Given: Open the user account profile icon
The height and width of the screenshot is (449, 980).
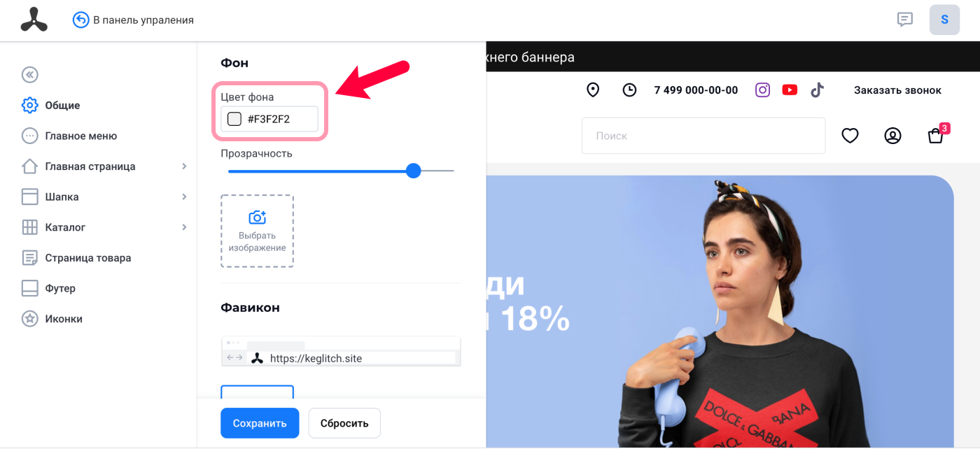Looking at the screenshot, I should (892, 136).
